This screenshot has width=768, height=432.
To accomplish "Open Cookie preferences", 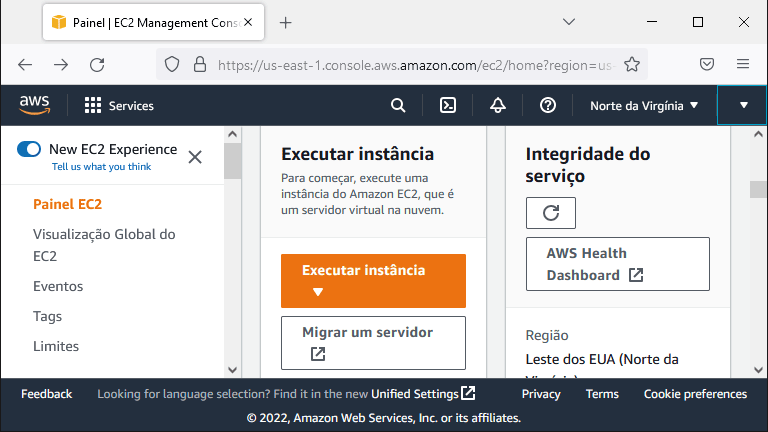I will (695, 394).
